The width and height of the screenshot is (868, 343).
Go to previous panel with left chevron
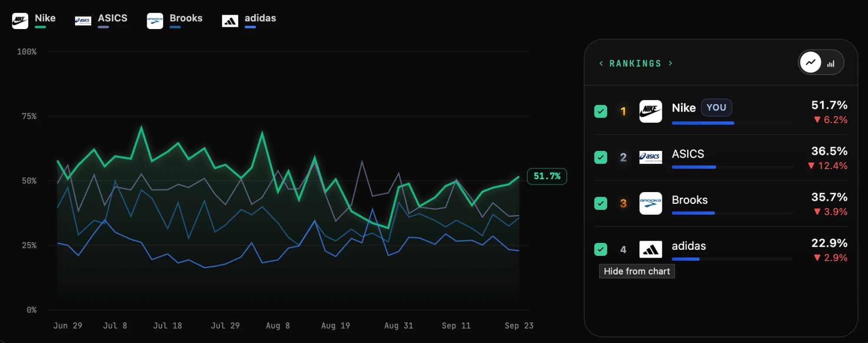(x=601, y=63)
